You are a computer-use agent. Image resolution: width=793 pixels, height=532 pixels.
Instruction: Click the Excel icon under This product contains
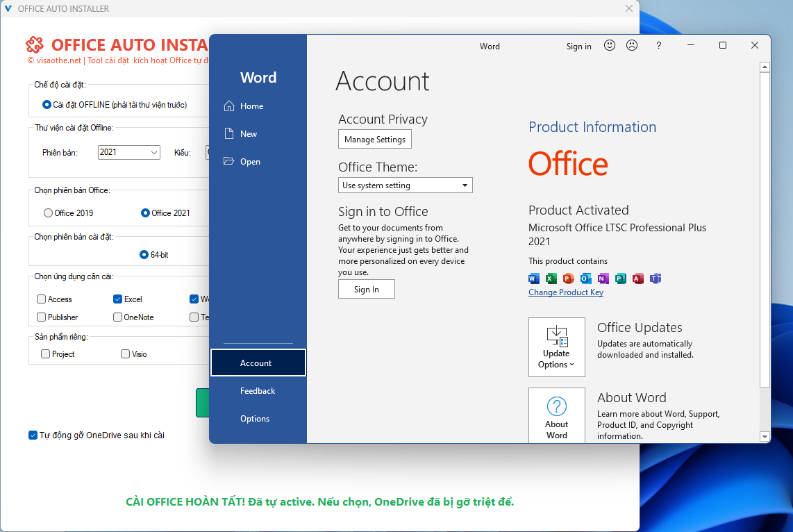point(551,278)
